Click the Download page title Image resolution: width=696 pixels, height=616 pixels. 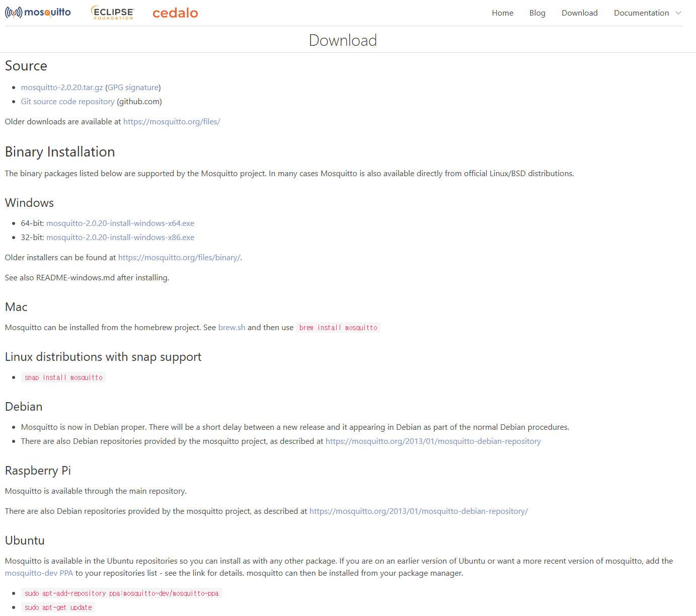[x=343, y=40]
